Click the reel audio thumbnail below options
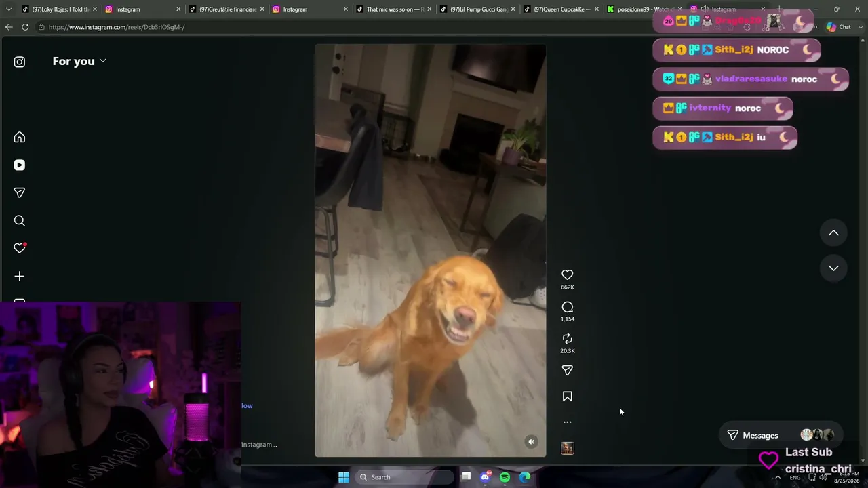This screenshot has width=868, height=488. point(568,448)
